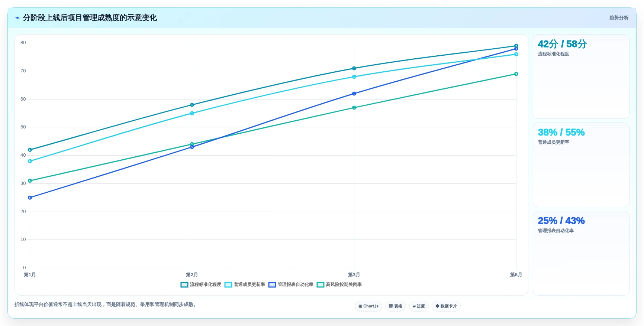Click the 高风险按期关闭率 data point at 第1月
Viewport: 644px width, 326px height.
pyautogui.click(x=30, y=181)
